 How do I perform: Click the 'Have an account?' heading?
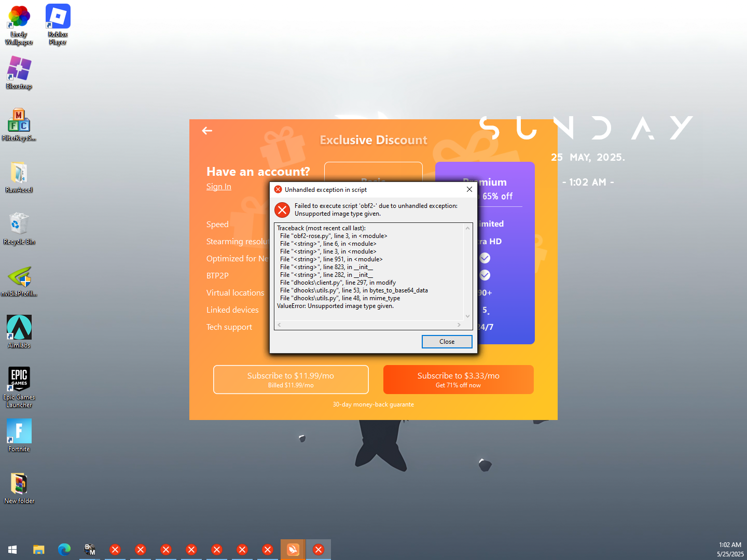[x=258, y=172]
